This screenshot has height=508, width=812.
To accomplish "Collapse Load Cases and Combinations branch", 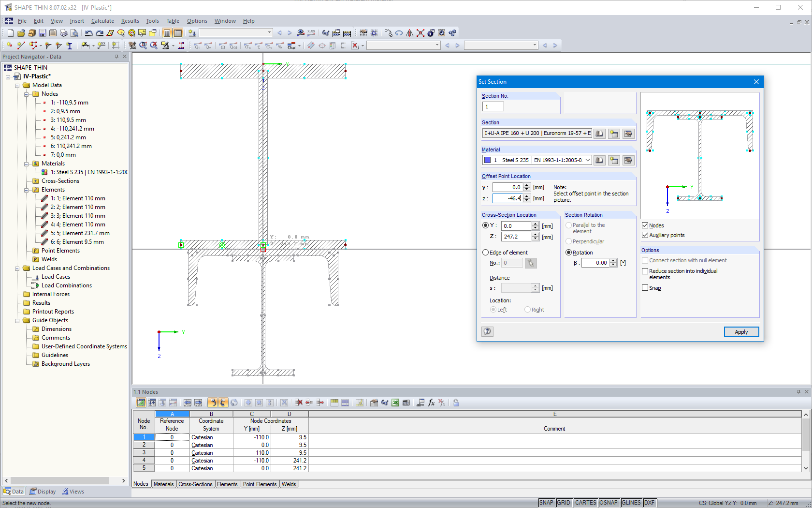I will [x=17, y=268].
